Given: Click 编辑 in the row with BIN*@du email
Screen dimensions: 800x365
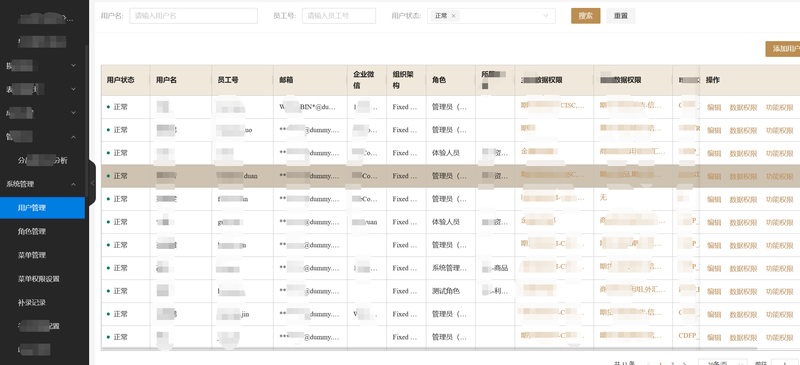Looking at the screenshot, I should 714,107.
